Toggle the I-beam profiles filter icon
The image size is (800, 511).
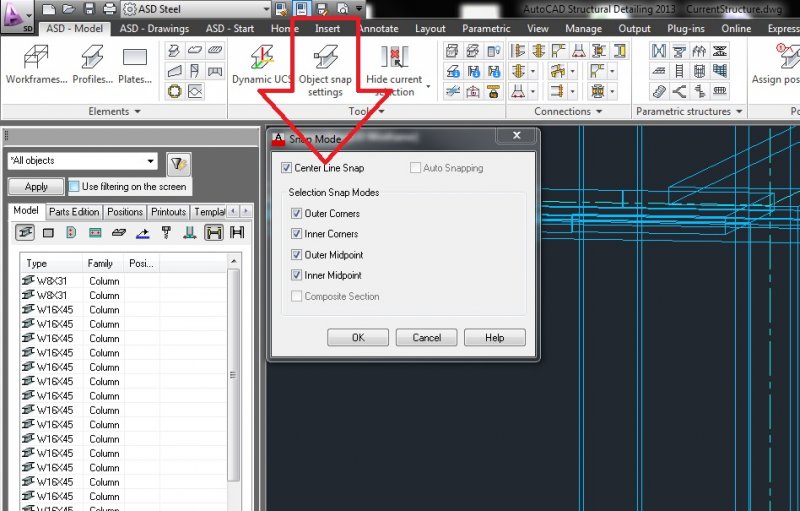[24, 233]
